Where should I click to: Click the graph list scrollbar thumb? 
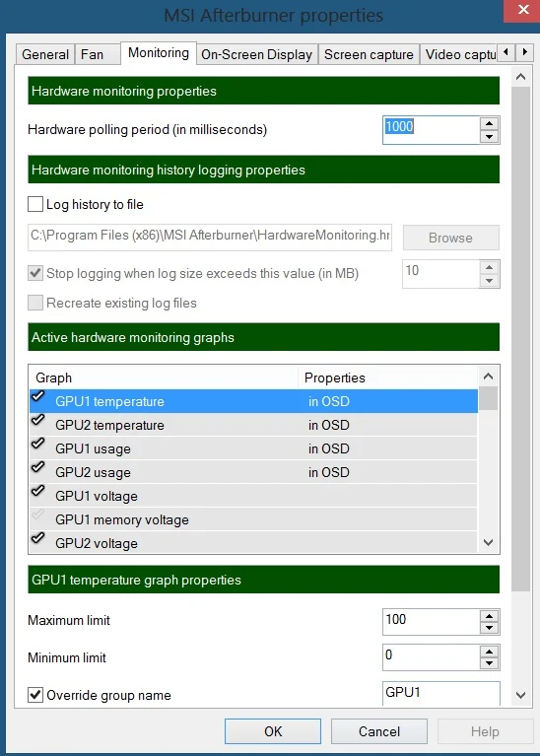(489, 398)
